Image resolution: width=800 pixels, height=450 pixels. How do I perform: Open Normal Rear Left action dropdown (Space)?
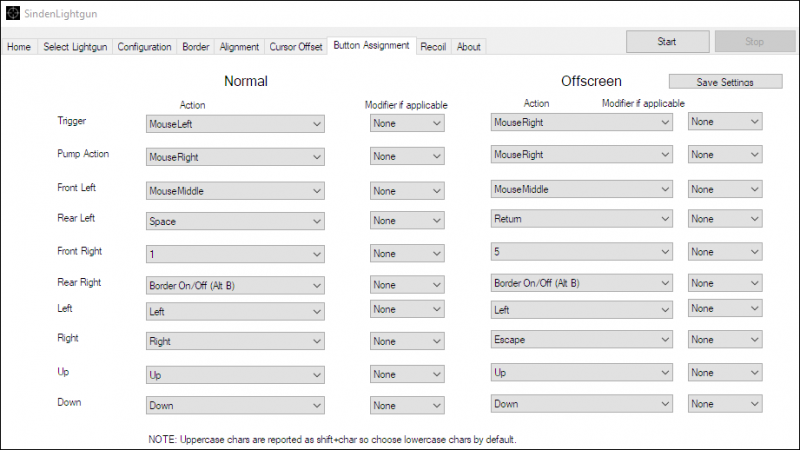[235, 221]
